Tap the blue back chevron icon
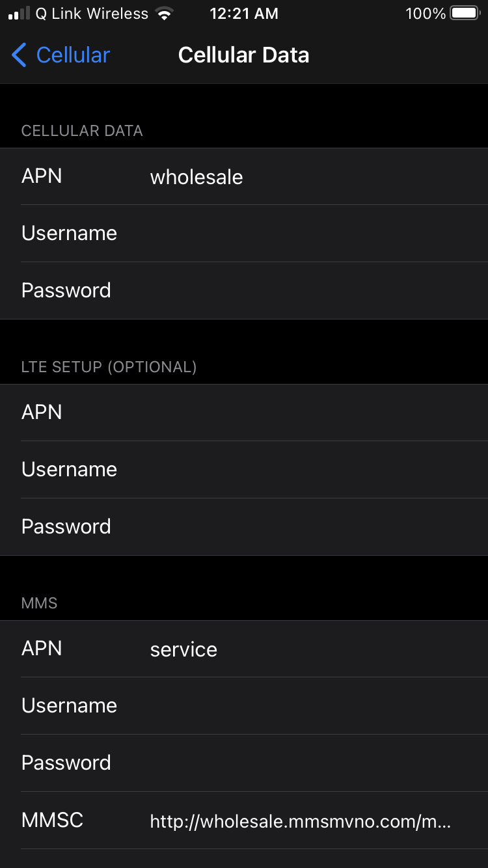 click(19, 55)
